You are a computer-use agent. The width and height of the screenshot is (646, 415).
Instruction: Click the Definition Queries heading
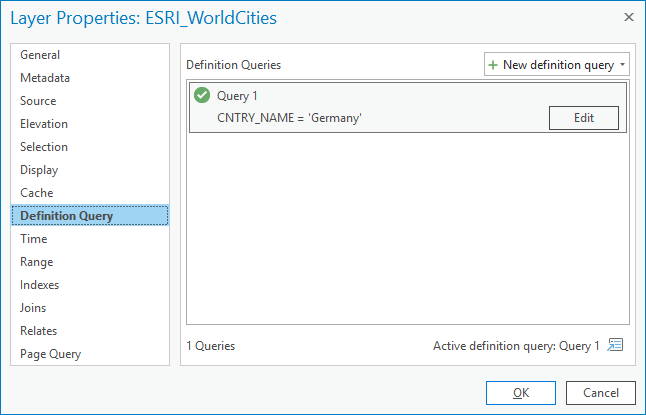click(234, 65)
